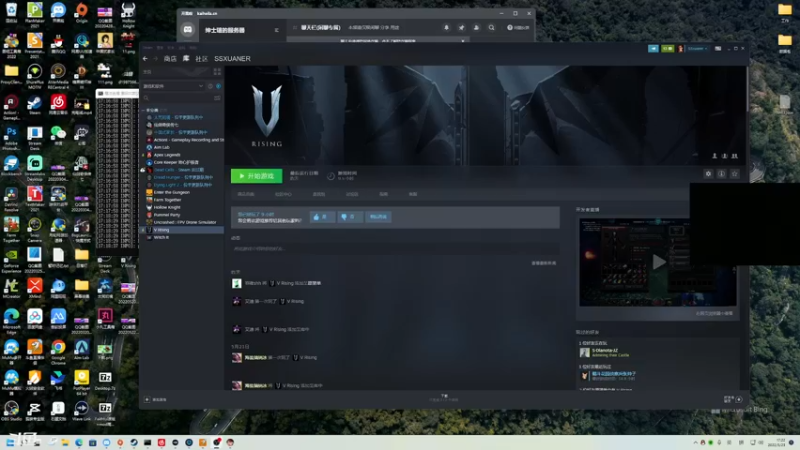This screenshot has height=450, width=800.
Task: Open Microsoft Edge desktop shortcut
Action: click(x=11, y=321)
